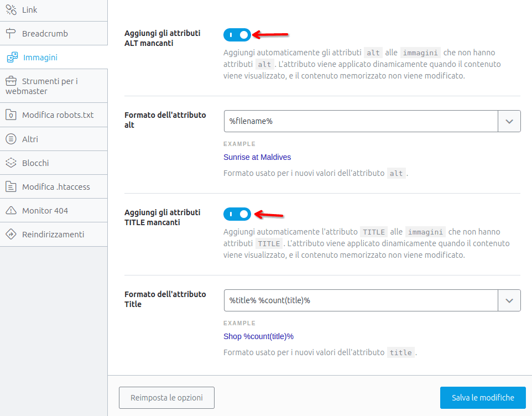Open the Modifica .htaccess tab
This screenshot has height=416, width=532.
point(54,186)
